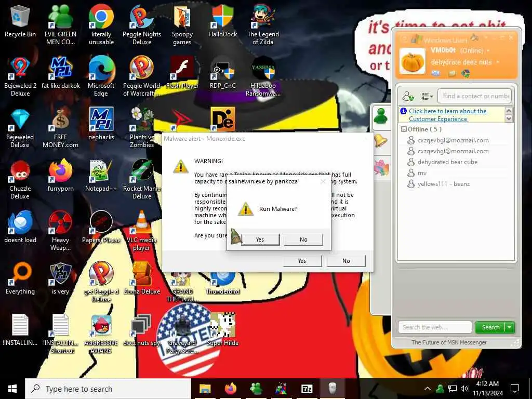Open 7-Zip from the taskbar
This screenshot has width=532, height=399.
point(307,389)
